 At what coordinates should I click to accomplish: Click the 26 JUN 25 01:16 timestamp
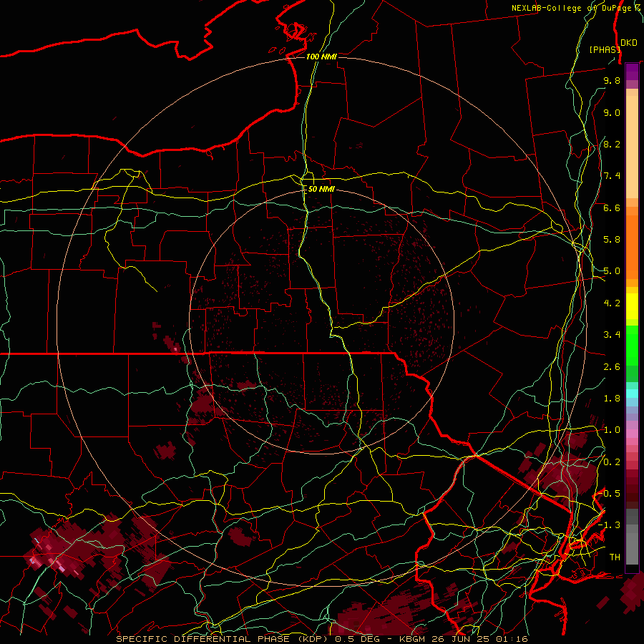(x=479, y=639)
